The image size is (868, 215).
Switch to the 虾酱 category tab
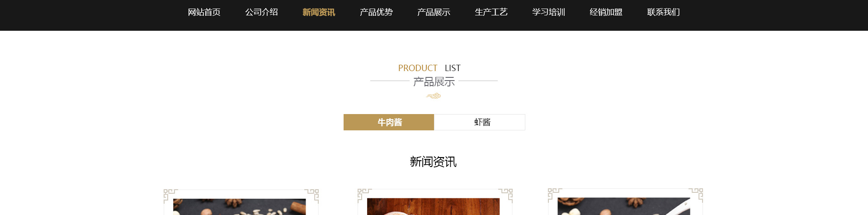pos(480,122)
